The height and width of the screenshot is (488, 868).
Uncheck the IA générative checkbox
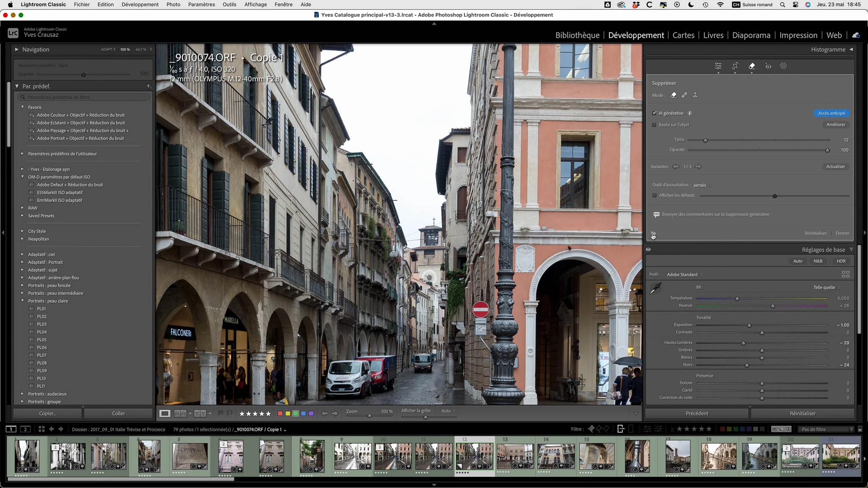coord(654,113)
